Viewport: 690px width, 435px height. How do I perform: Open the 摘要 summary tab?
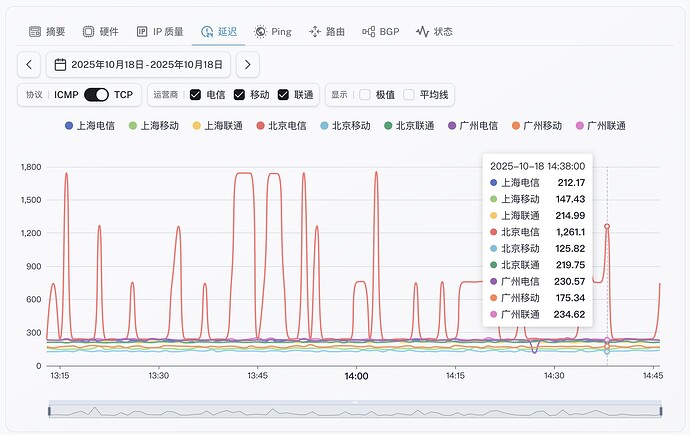pos(47,32)
